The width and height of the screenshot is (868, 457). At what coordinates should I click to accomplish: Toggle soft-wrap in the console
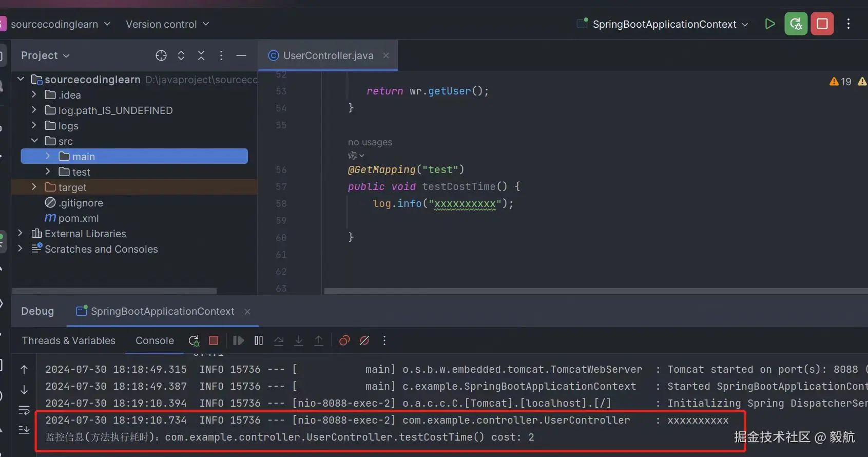[24, 410]
